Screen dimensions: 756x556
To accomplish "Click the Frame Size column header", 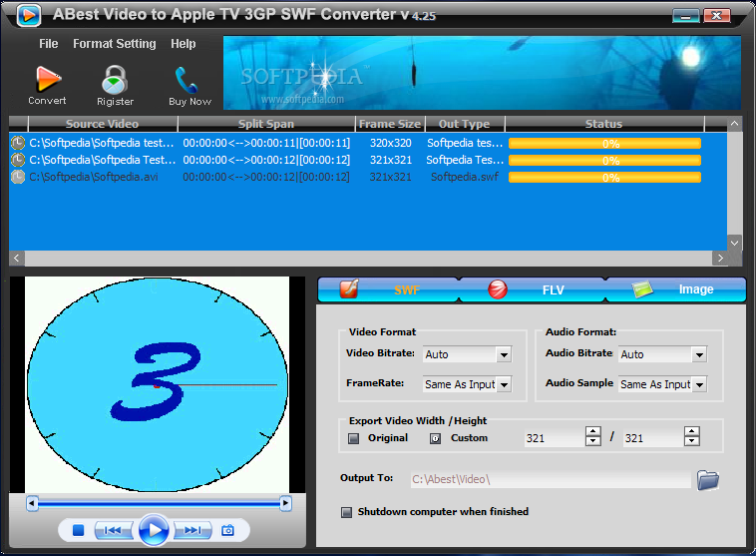I will point(390,124).
